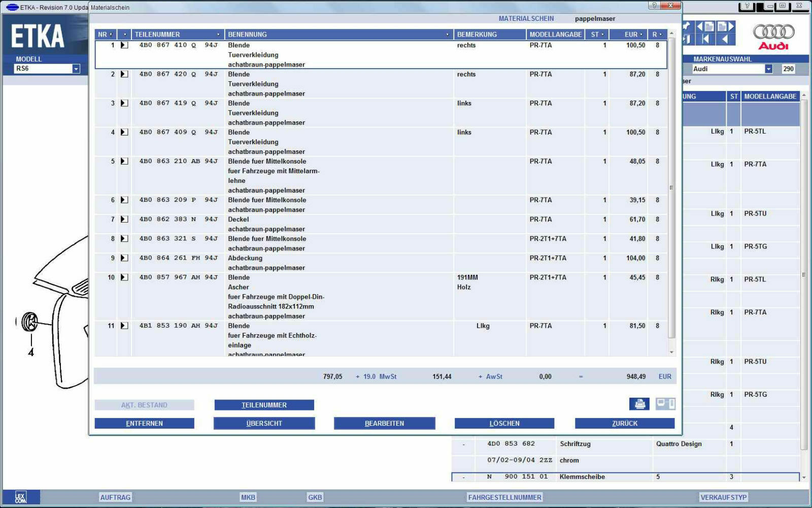Select GKB in the bottom status bar
The width and height of the screenshot is (812, 508).
pos(315,497)
